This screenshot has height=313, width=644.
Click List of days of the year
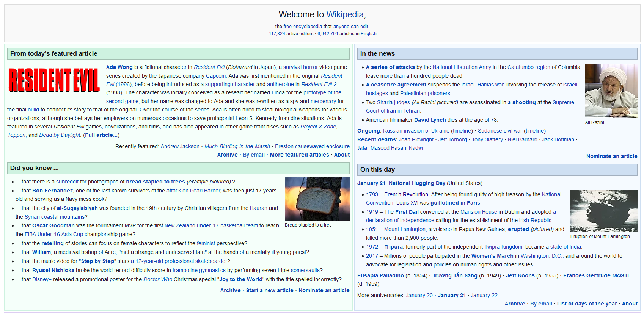click(x=587, y=304)
